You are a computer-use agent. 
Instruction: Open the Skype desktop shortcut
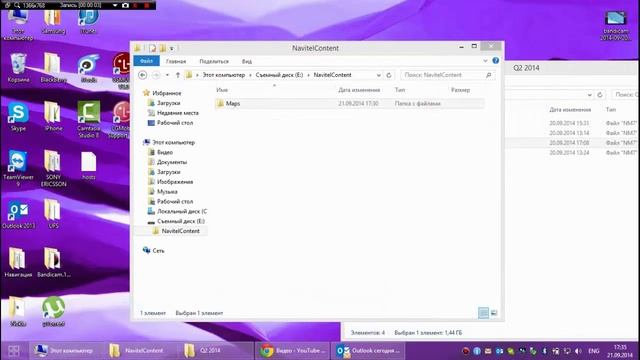18,117
